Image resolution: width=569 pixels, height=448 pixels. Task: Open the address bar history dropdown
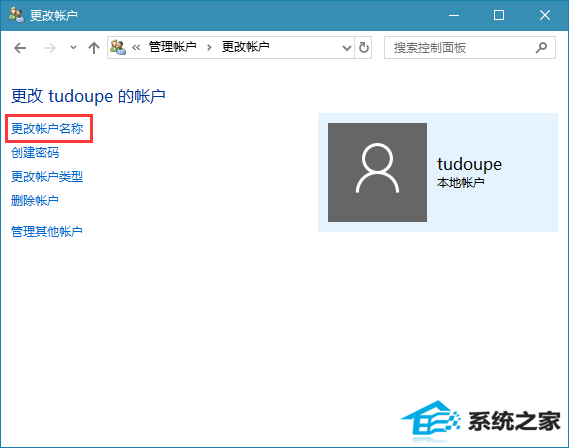pyautogui.click(x=347, y=48)
